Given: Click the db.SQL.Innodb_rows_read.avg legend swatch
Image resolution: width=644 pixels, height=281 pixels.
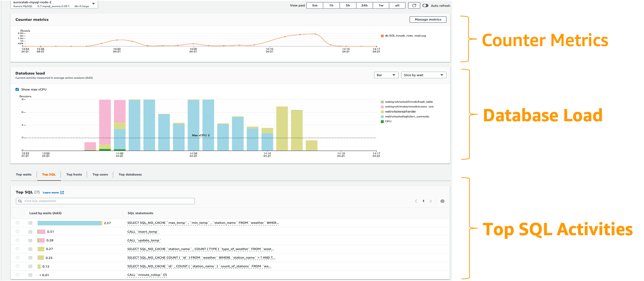Looking at the screenshot, I should coord(382,36).
